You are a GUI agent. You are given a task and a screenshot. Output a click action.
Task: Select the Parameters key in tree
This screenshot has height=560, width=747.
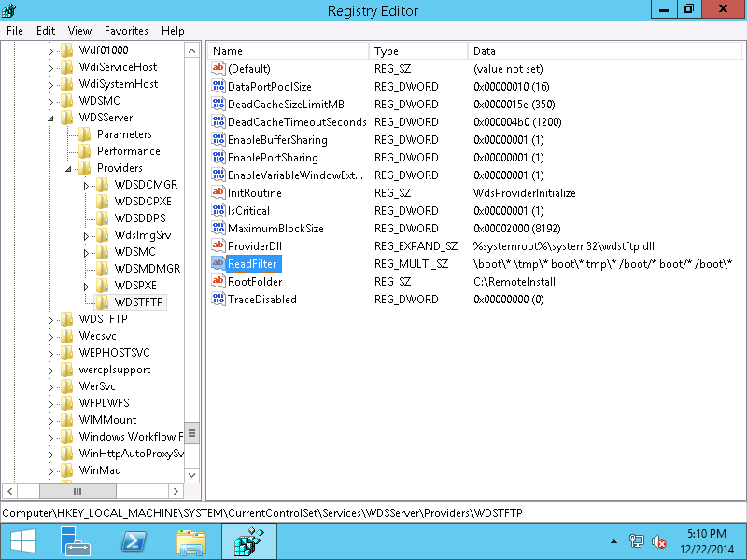pyautogui.click(x=124, y=134)
